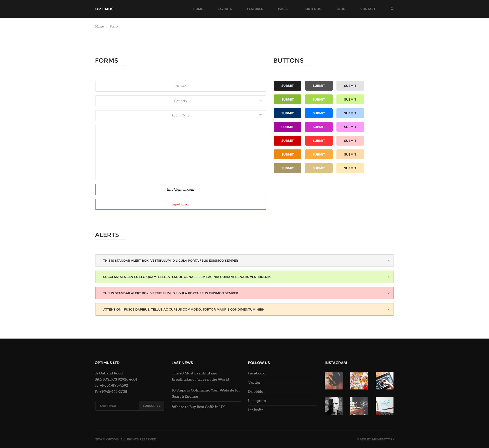Close the green success alert
This screenshot has height=448, width=489.
tap(388, 277)
